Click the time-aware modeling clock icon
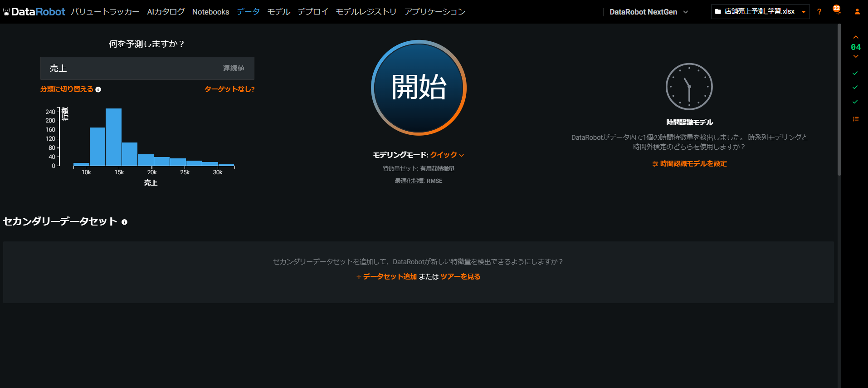 pos(689,86)
